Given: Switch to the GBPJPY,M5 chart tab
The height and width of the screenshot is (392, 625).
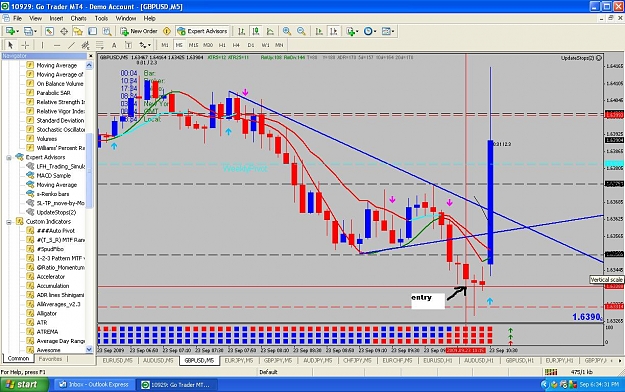Looking at the screenshot, I should (x=278, y=360).
